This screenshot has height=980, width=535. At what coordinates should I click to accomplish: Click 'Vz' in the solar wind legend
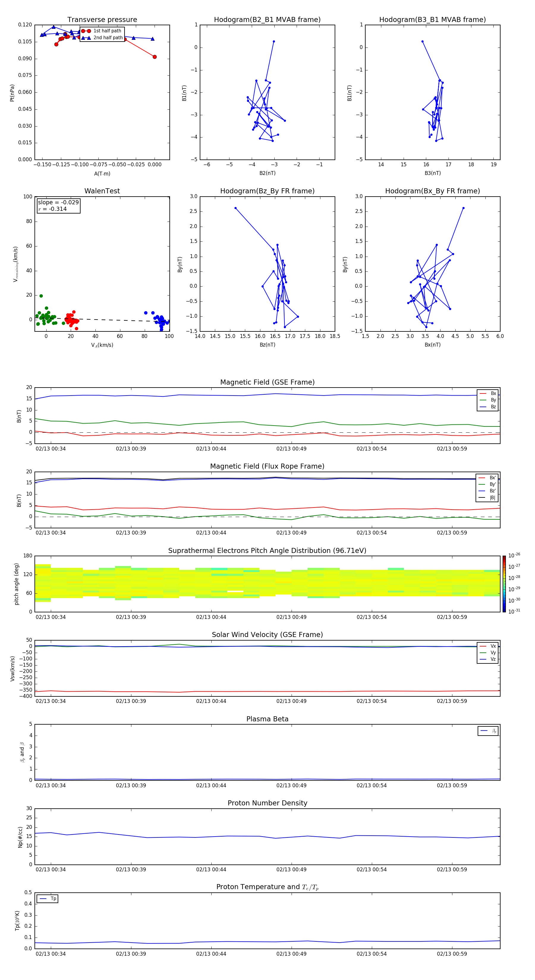(x=493, y=659)
